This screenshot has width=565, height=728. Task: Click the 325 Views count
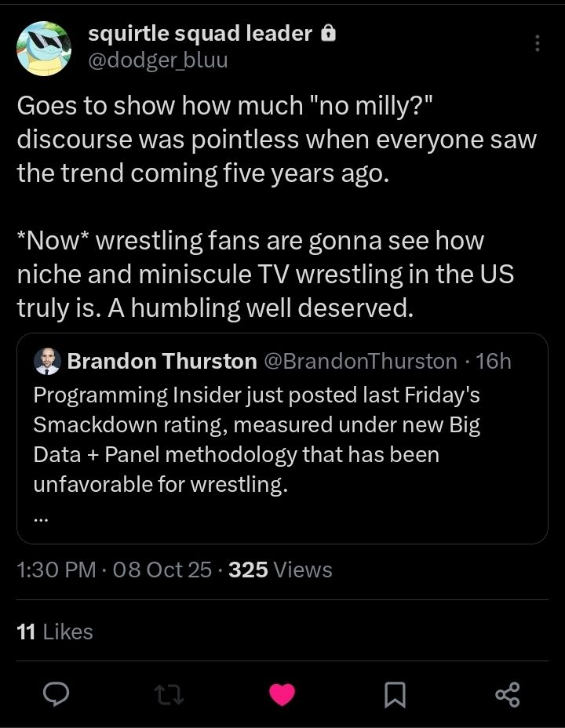click(x=280, y=570)
